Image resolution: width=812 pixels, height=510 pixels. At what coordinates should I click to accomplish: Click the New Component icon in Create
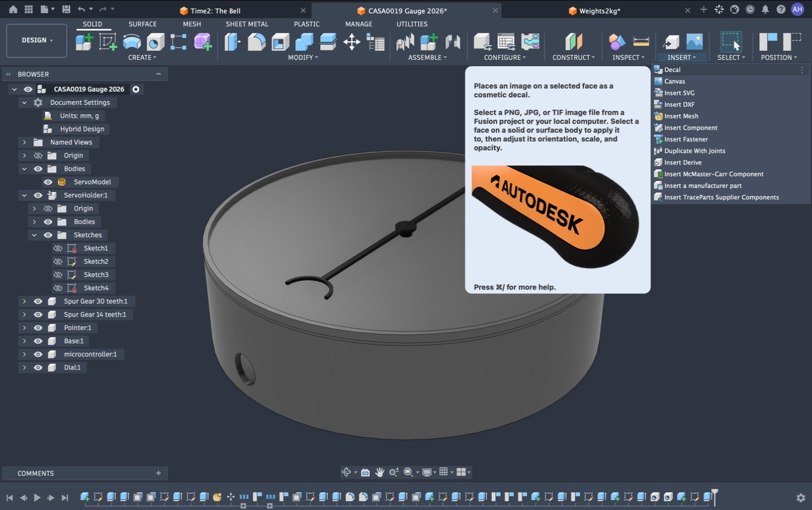coord(84,41)
